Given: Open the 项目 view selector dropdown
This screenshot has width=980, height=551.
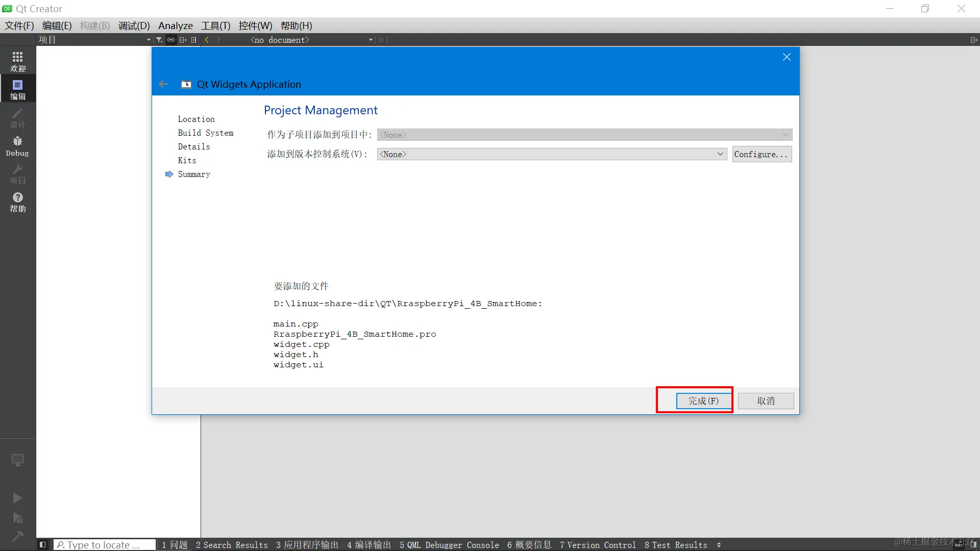Looking at the screenshot, I should click(95, 40).
